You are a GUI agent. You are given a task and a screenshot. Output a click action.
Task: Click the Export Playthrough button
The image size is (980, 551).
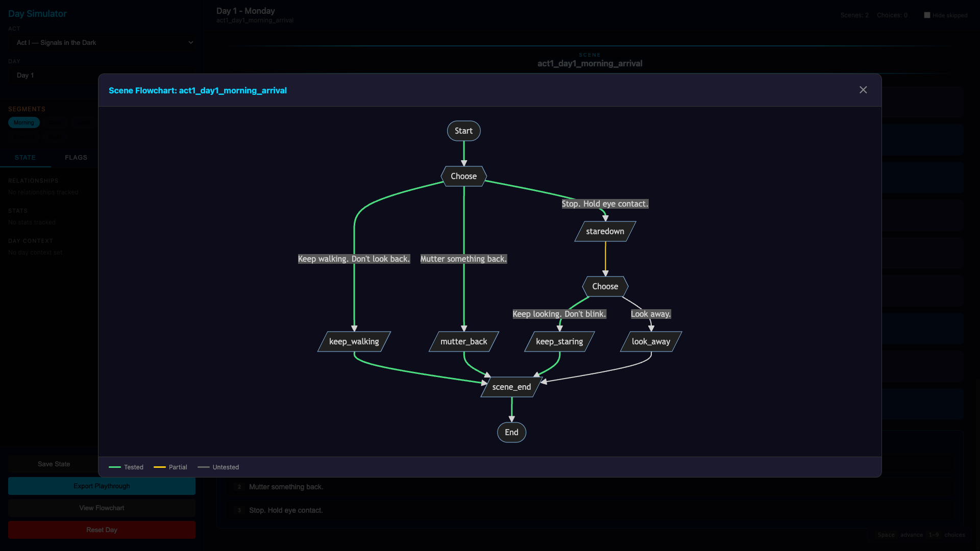point(102,486)
